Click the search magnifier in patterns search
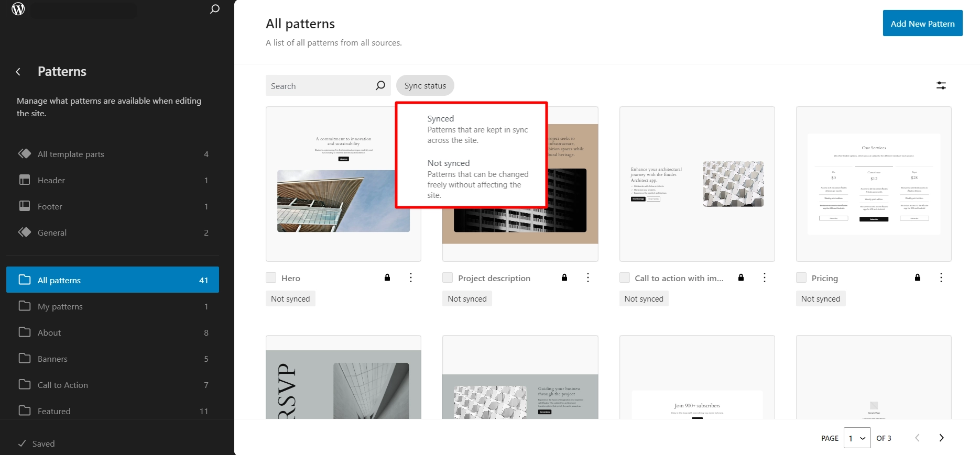980x455 pixels. 380,85
